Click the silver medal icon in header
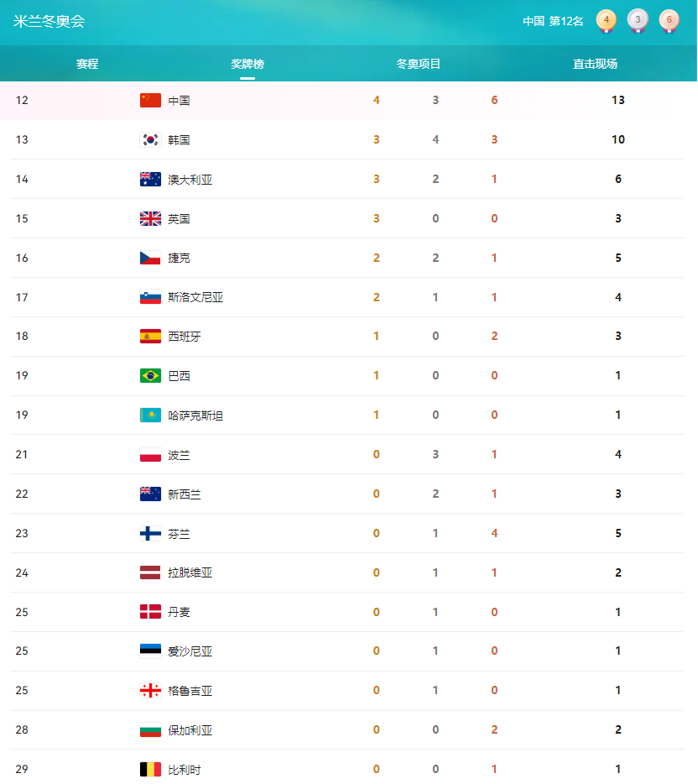 [638, 20]
